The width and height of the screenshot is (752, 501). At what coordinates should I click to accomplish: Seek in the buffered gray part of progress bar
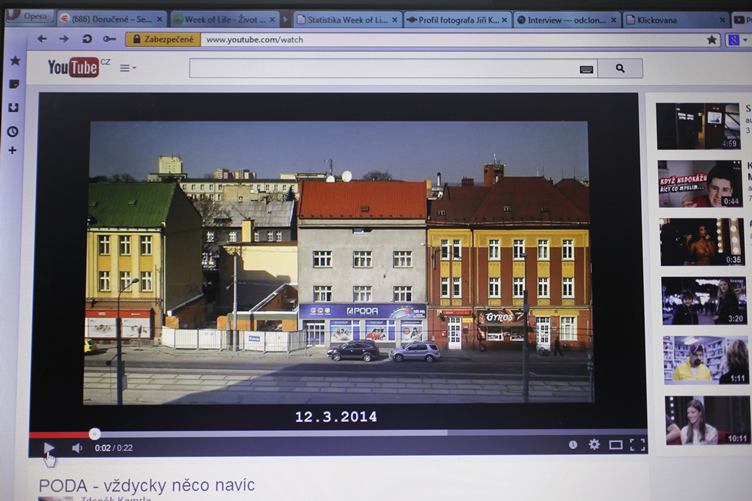(273, 433)
